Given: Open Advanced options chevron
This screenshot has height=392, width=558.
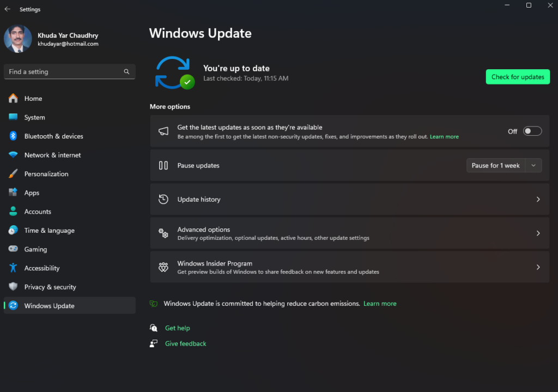Looking at the screenshot, I should 538,233.
